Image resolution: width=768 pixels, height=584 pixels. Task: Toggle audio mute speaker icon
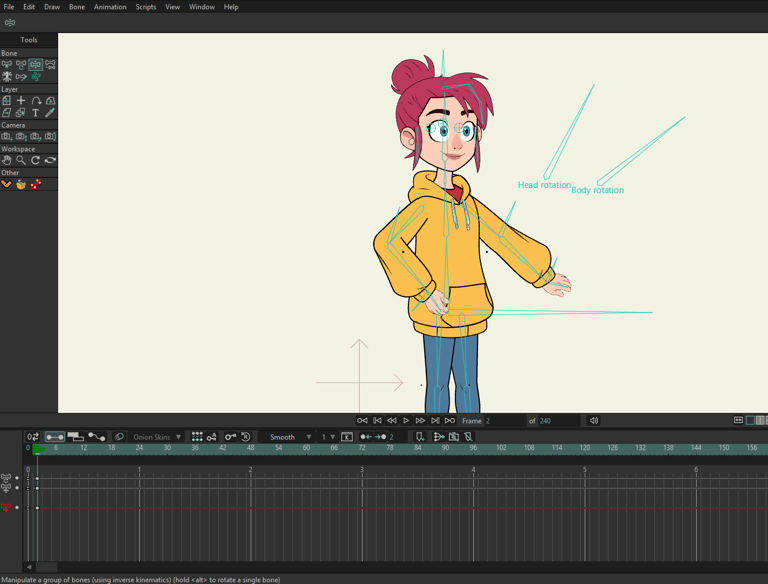pos(594,420)
